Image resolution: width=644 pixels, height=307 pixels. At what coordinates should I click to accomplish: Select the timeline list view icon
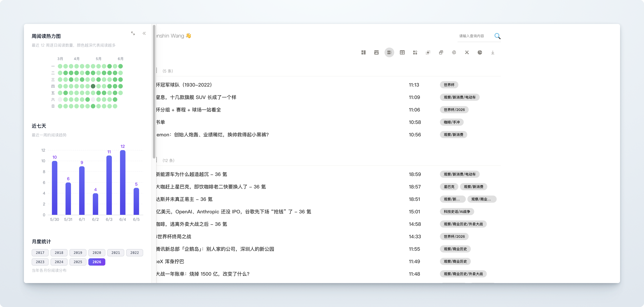[x=389, y=53]
